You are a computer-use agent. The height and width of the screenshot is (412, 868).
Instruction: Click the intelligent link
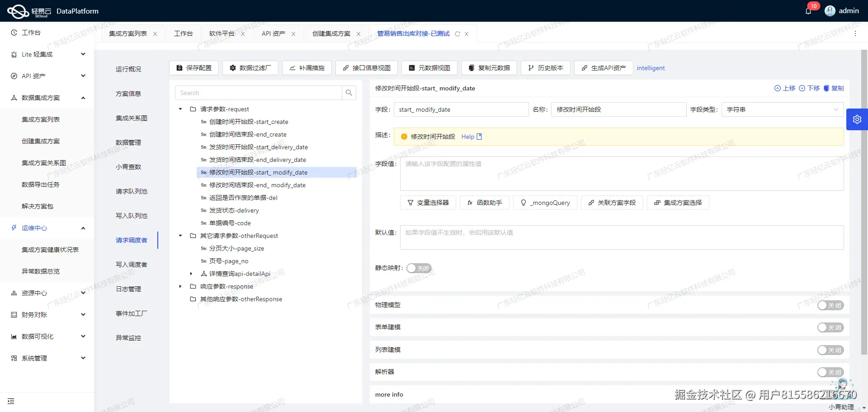point(650,68)
